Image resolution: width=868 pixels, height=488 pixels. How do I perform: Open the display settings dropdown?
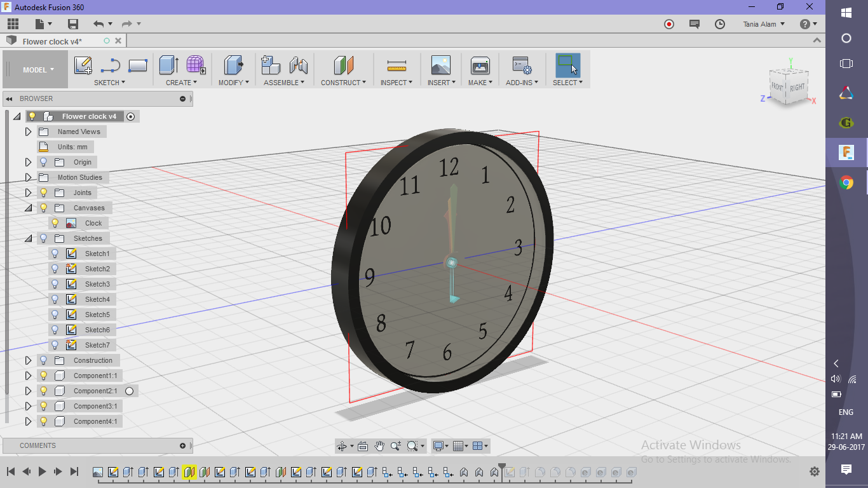[x=440, y=446]
